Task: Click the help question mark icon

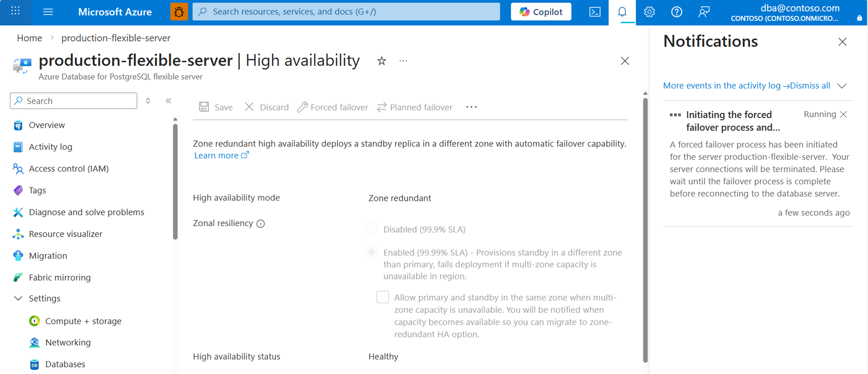Action: click(x=676, y=12)
